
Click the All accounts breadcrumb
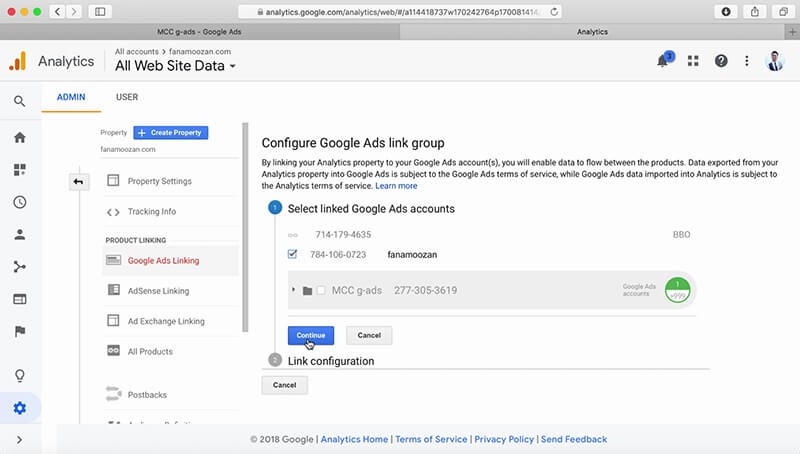coord(137,52)
